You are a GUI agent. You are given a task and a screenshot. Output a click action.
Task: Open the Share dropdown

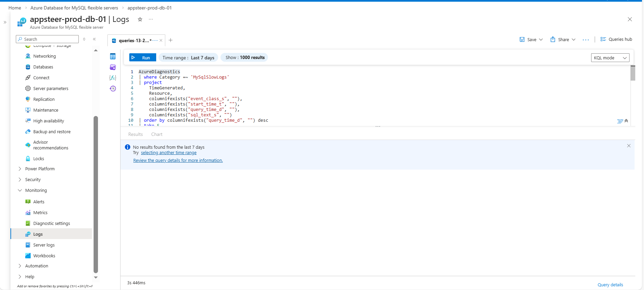click(573, 39)
